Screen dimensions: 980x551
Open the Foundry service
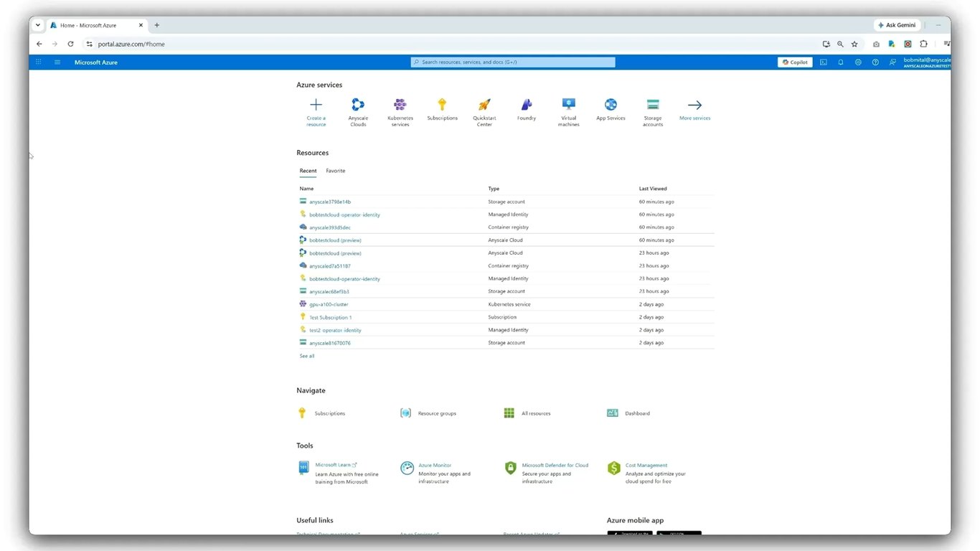tap(527, 110)
